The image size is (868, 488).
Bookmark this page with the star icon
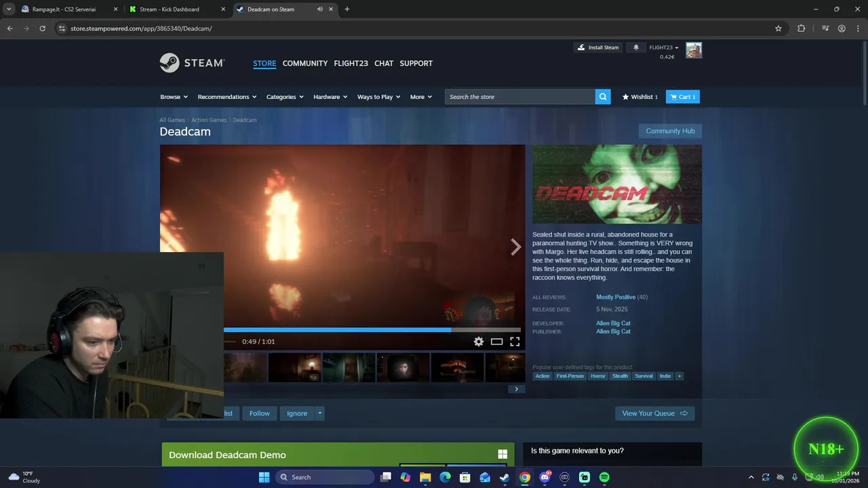[778, 28]
